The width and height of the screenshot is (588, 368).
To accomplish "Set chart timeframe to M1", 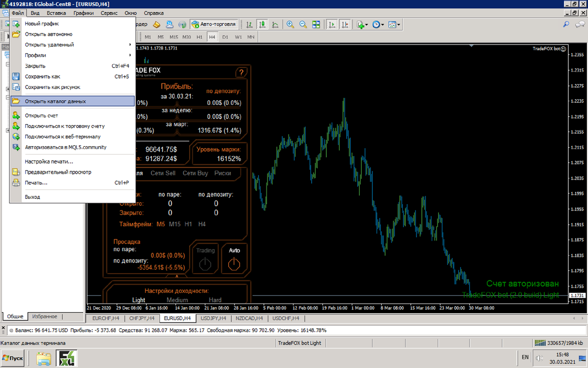I will coord(148,37).
